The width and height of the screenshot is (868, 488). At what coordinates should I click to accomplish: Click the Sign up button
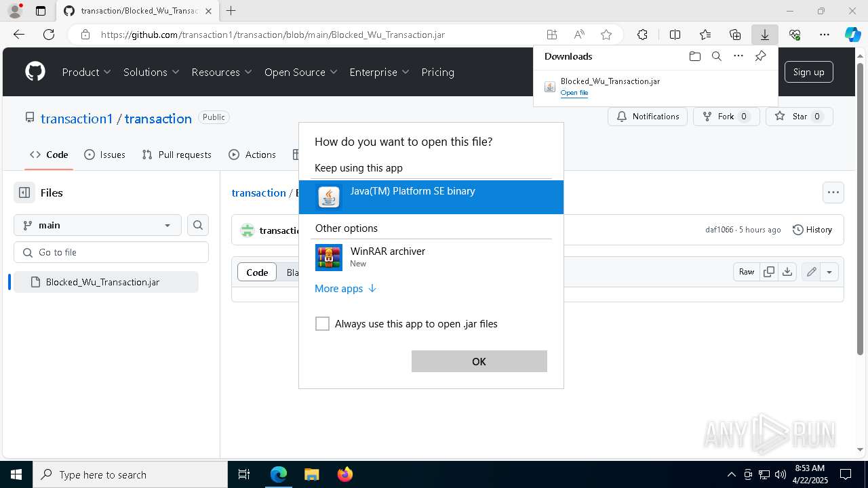coord(808,72)
